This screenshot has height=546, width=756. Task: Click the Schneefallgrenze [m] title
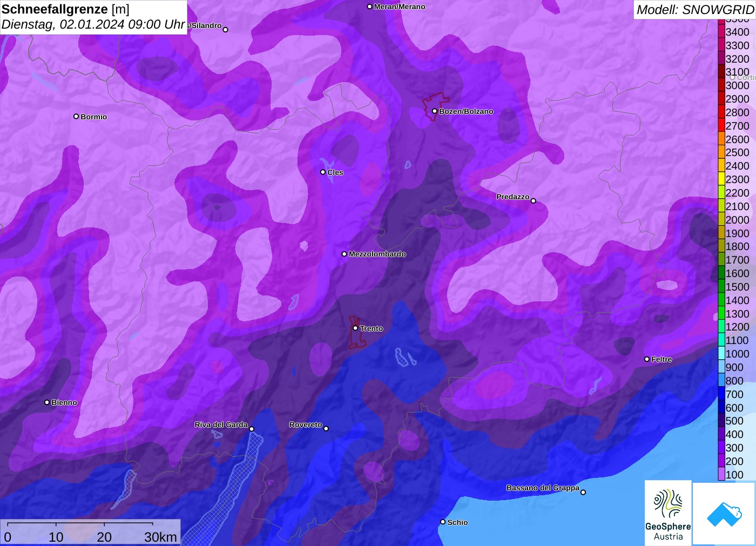pos(65,9)
